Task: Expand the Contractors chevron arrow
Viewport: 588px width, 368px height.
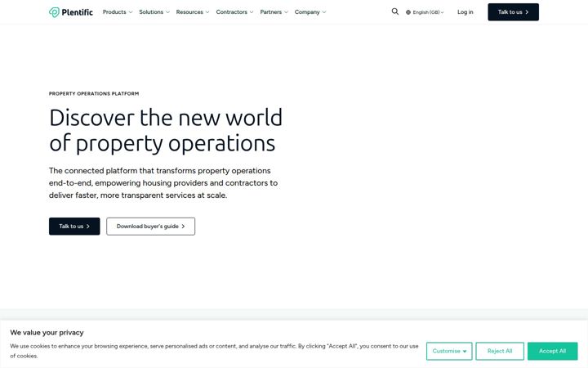Action: point(252,12)
